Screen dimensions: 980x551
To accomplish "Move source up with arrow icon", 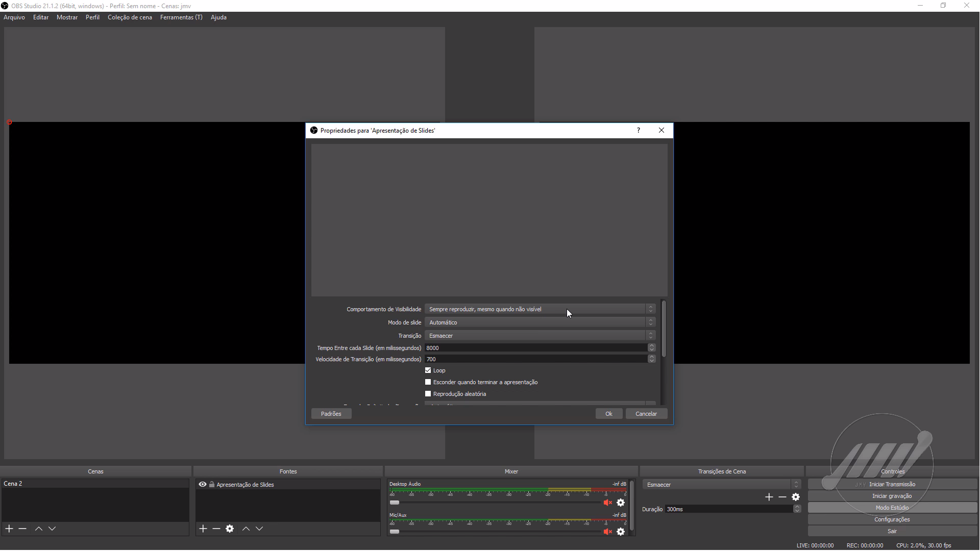I will click(x=246, y=529).
